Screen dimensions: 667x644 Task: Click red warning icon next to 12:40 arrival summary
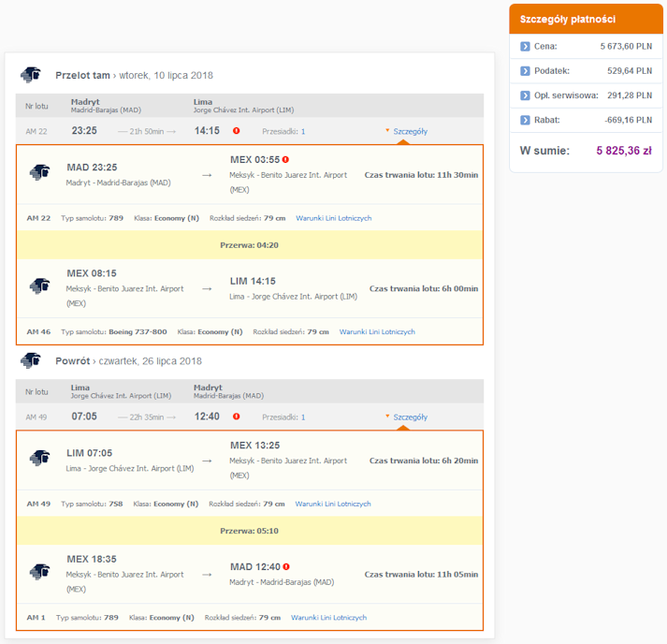pyautogui.click(x=236, y=417)
